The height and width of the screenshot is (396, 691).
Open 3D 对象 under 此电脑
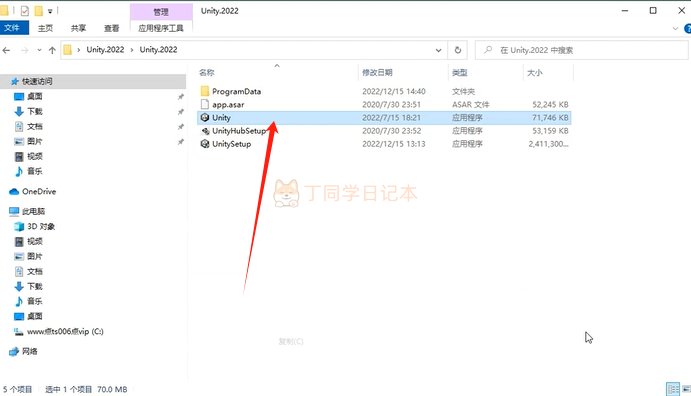pyautogui.click(x=41, y=226)
